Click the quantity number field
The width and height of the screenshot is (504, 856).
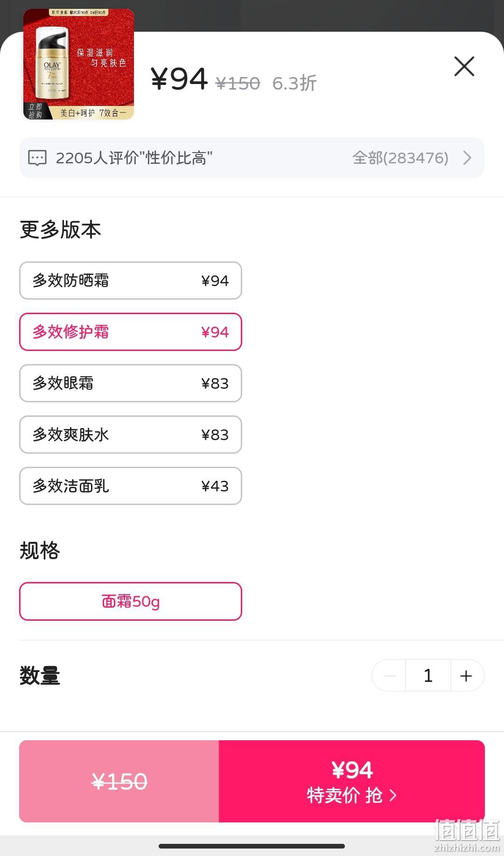coord(428,675)
